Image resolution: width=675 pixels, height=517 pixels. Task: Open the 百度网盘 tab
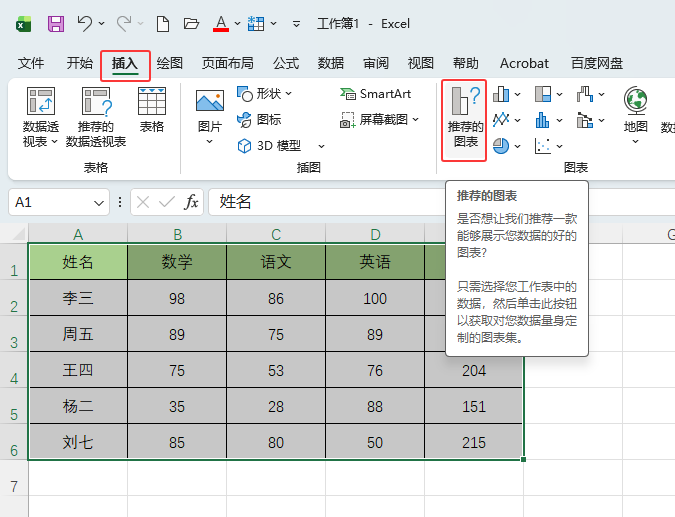tap(597, 63)
